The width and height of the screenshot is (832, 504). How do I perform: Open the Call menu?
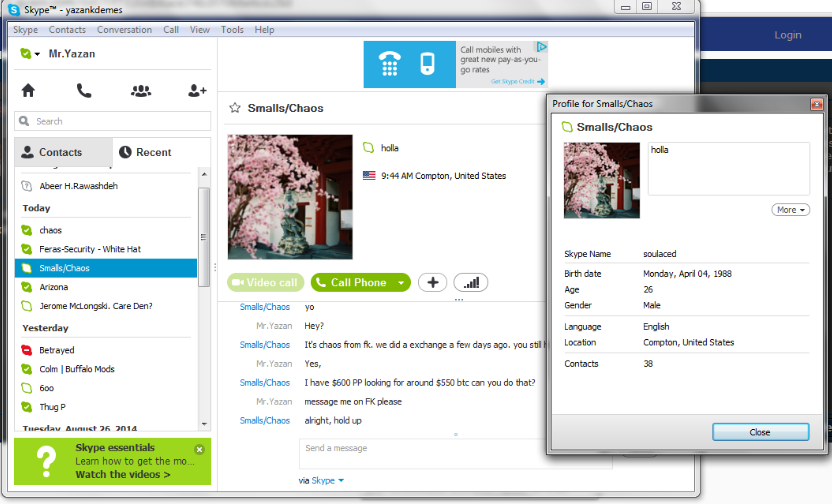coord(171,30)
